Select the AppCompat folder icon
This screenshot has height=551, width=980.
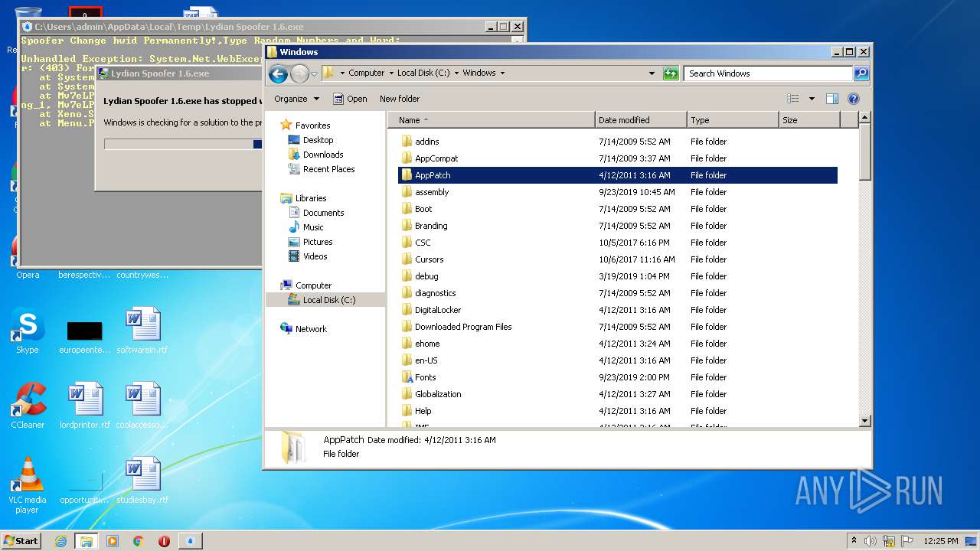407,158
